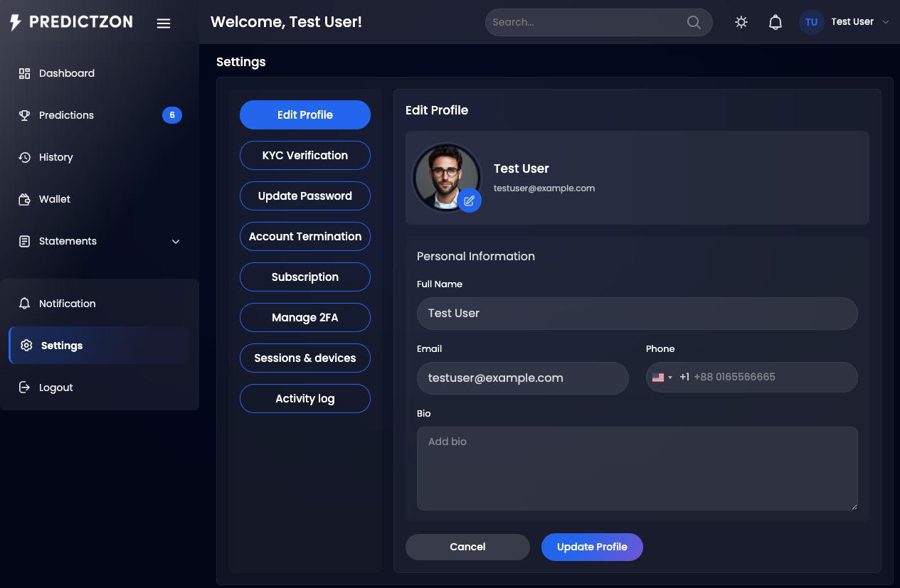Click the Cancel button
900x588 pixels.
coord(467,547)
